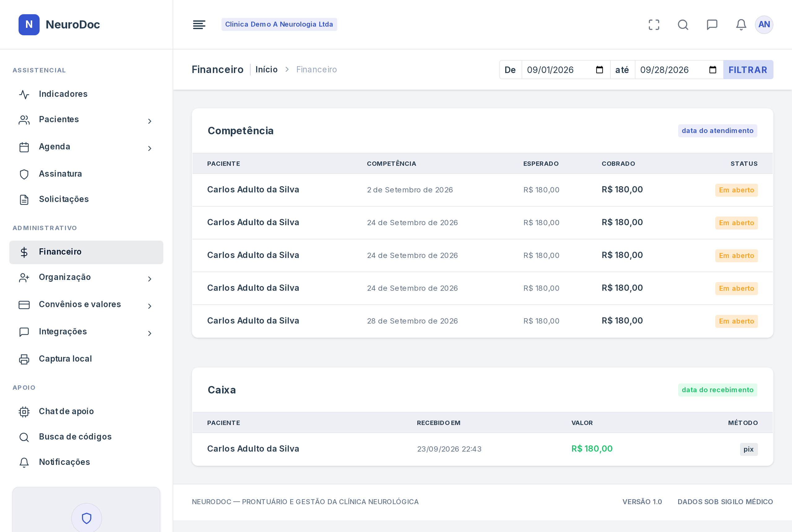Open the Solicitações menu item
Screen dimensions: 792x532
[x=86, y=199]
